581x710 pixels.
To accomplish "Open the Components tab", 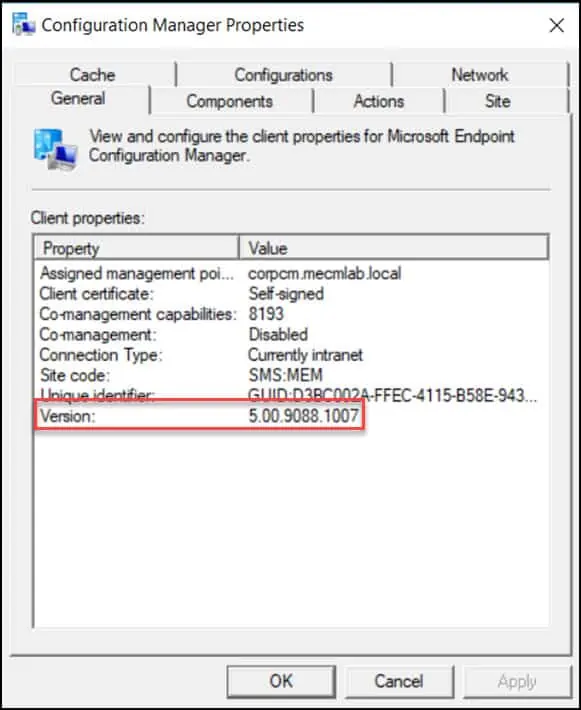I will (230, 101).
